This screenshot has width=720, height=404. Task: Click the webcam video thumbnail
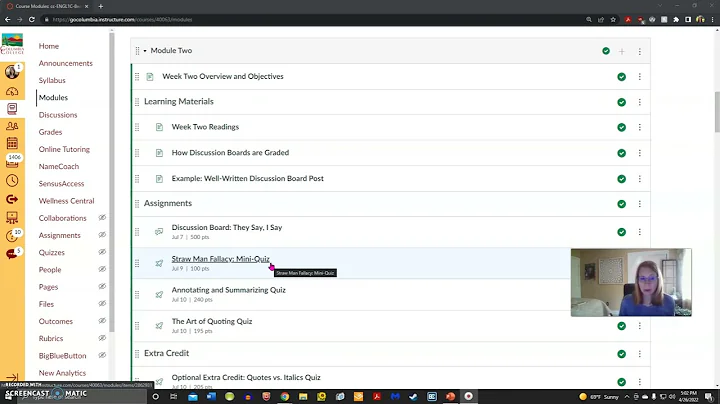pos(631,282)
